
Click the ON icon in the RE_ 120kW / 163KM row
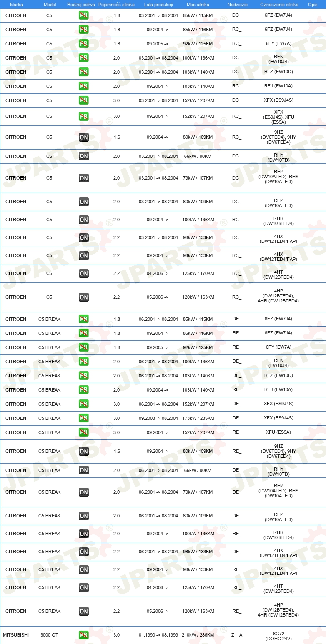[x=83, y=611]
